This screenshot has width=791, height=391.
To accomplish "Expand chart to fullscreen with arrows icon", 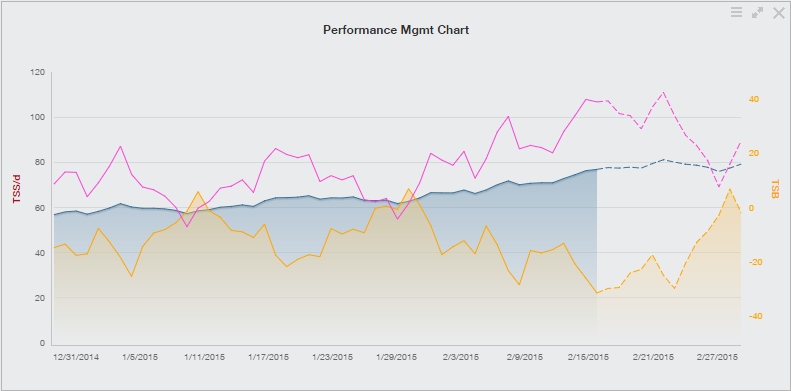I will [x=757, y=13].
